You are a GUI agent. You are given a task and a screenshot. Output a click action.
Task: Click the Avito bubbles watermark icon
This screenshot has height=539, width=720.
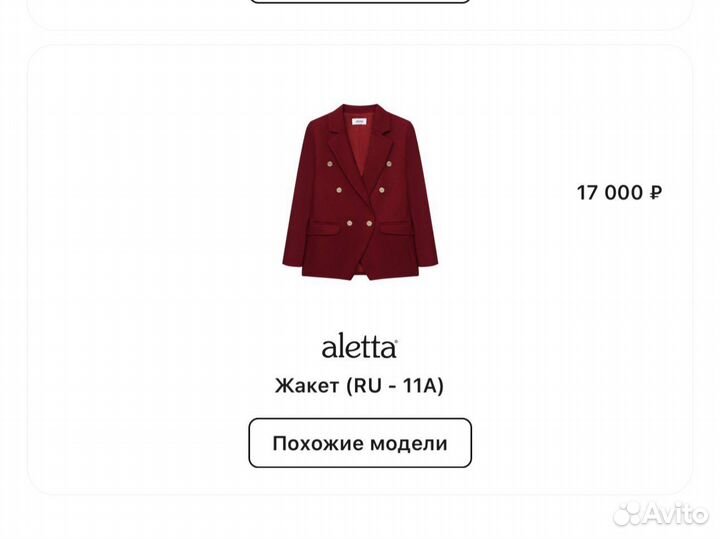629,513
